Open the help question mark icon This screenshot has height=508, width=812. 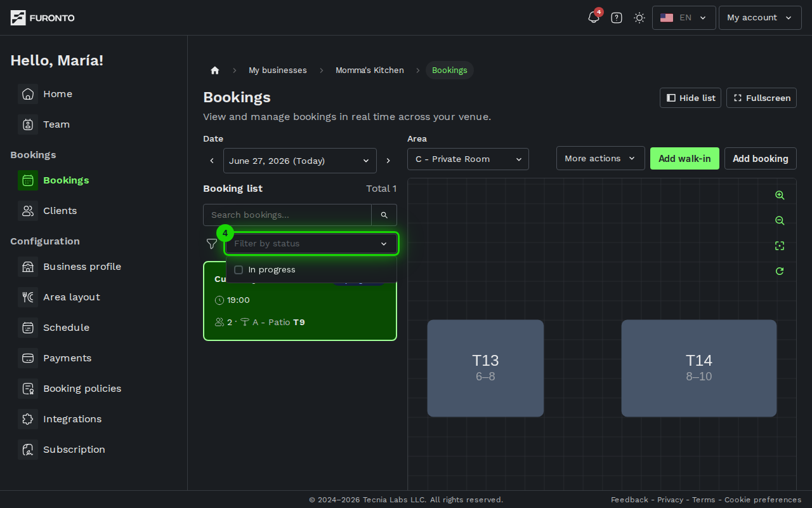617,18
